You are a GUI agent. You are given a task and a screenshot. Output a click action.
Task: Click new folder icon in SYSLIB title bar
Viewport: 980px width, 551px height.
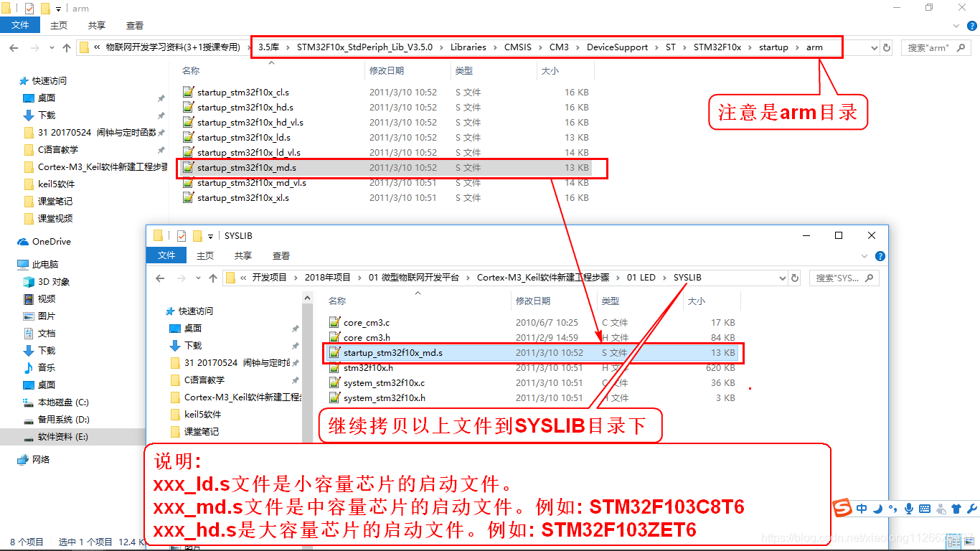pyautogui.click(x=197, y=235)
